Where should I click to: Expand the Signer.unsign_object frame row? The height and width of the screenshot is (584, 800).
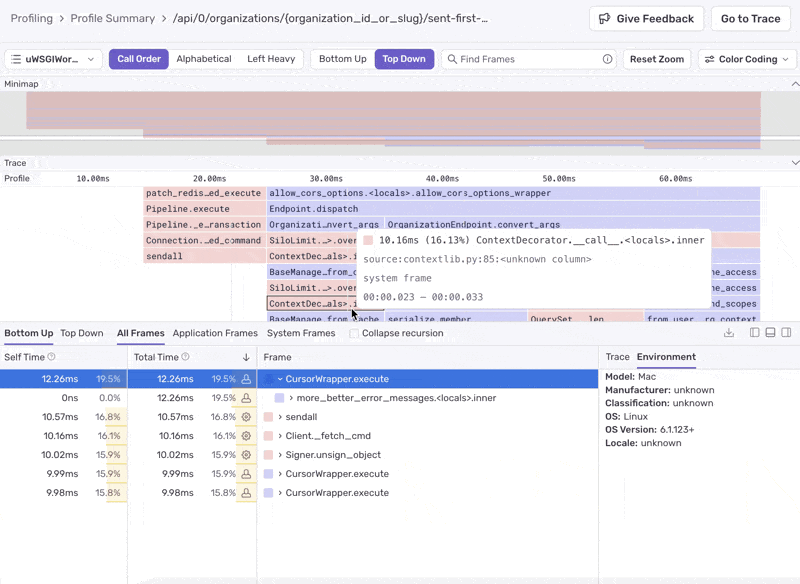coord(281,455)
